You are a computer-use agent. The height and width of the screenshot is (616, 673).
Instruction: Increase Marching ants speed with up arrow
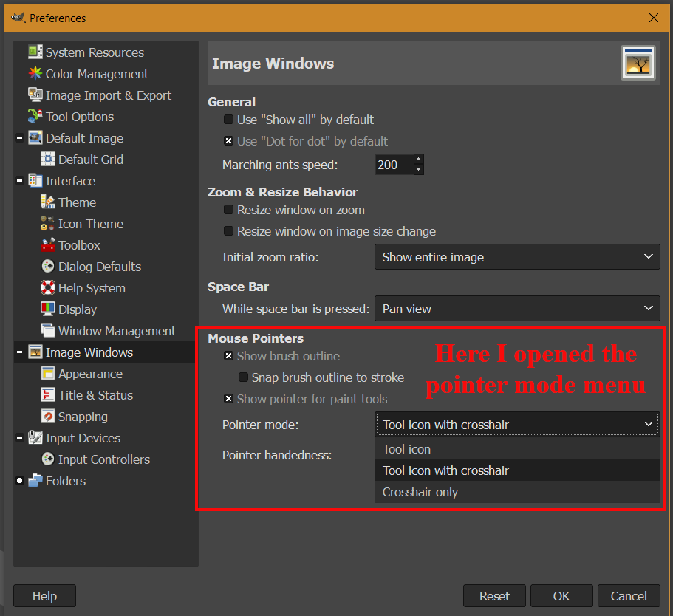[418, 160]
